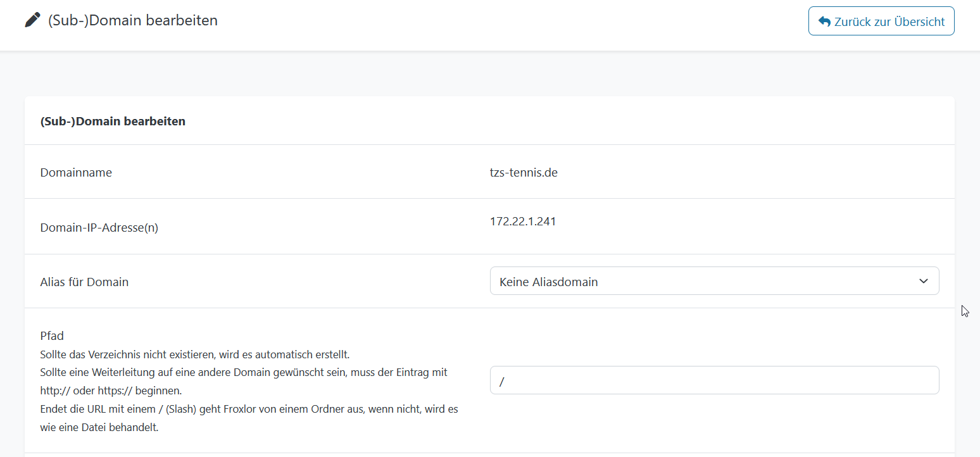The width and height of the screenshot is (980, 457).
Task: Click the "Domainname" row label
Action: pyautogui.click(x=76, y=172)
